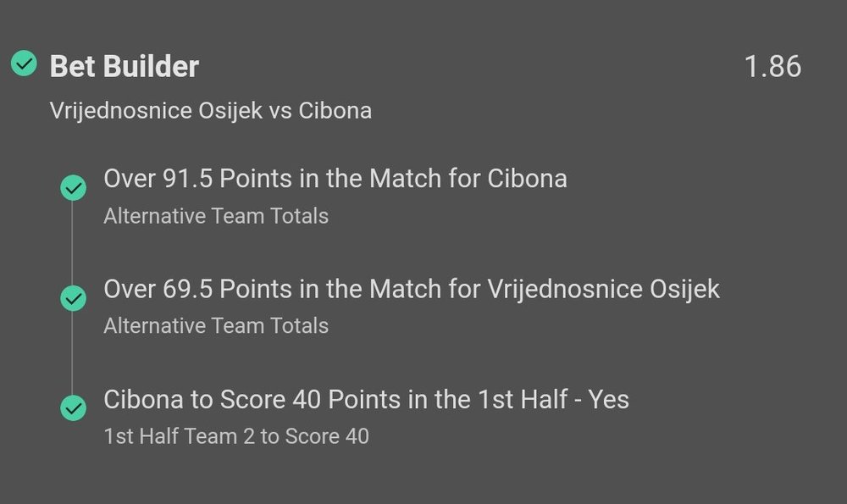Click the checkmark next to Over 91.5 Points
Image resolution: width=847 pixels, height=504 pixels.
[74, 187]
